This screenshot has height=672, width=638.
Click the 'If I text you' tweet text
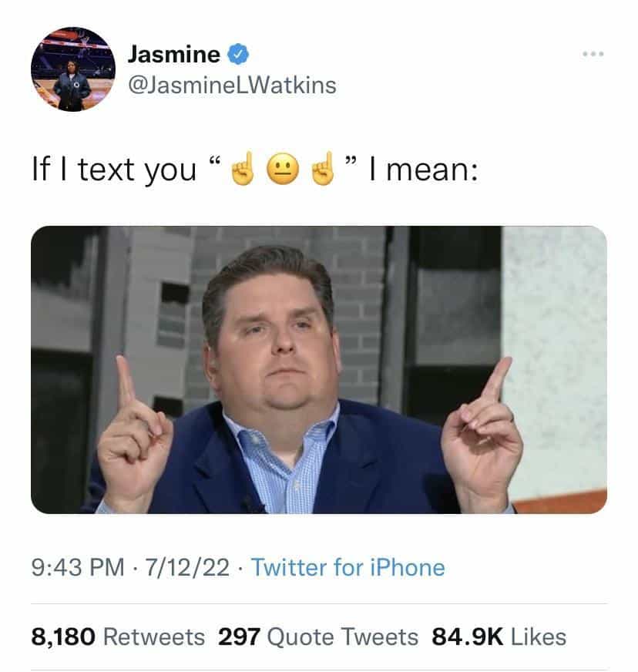[114, 170]
